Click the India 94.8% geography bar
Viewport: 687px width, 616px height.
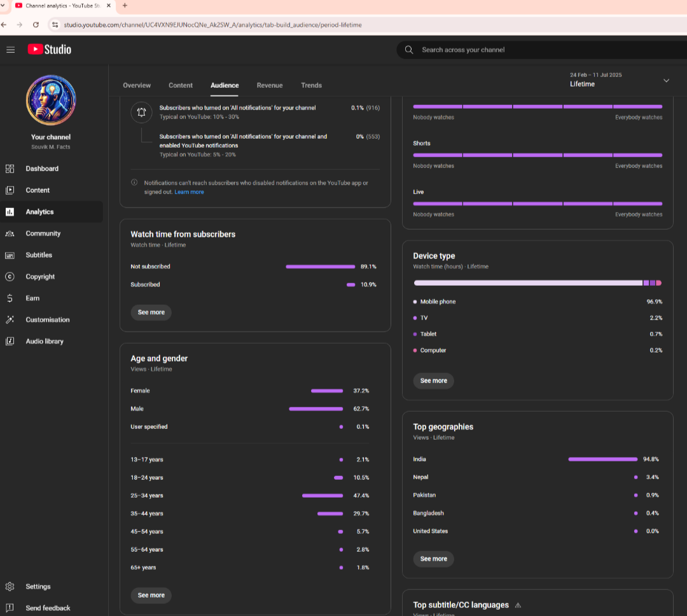tap(603, 459)
